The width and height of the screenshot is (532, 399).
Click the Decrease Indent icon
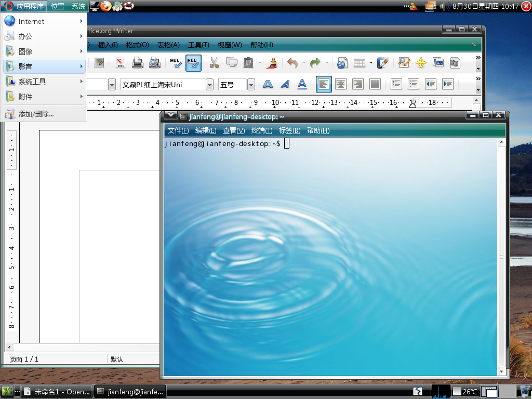[431, 84]
